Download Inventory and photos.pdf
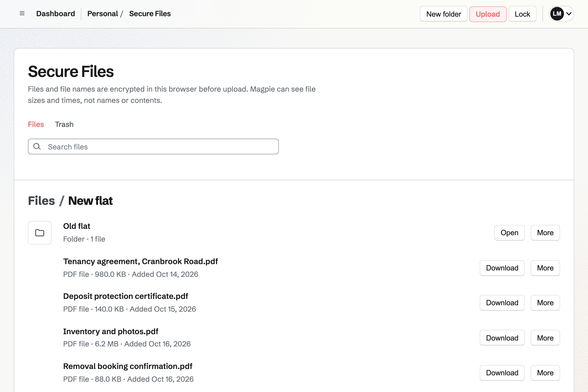 502,338
